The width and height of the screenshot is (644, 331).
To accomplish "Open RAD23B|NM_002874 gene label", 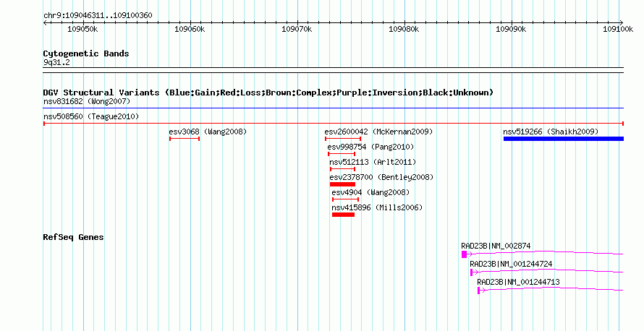I will 496,246.
